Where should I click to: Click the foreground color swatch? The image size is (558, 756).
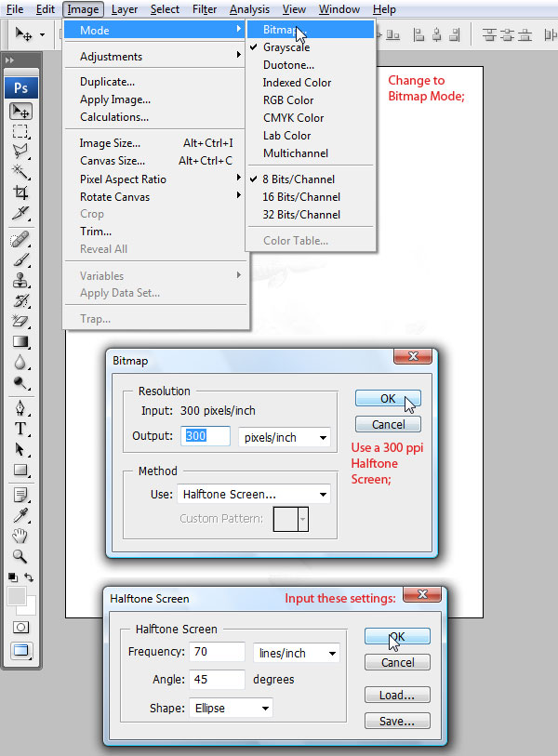pos(17,596)
